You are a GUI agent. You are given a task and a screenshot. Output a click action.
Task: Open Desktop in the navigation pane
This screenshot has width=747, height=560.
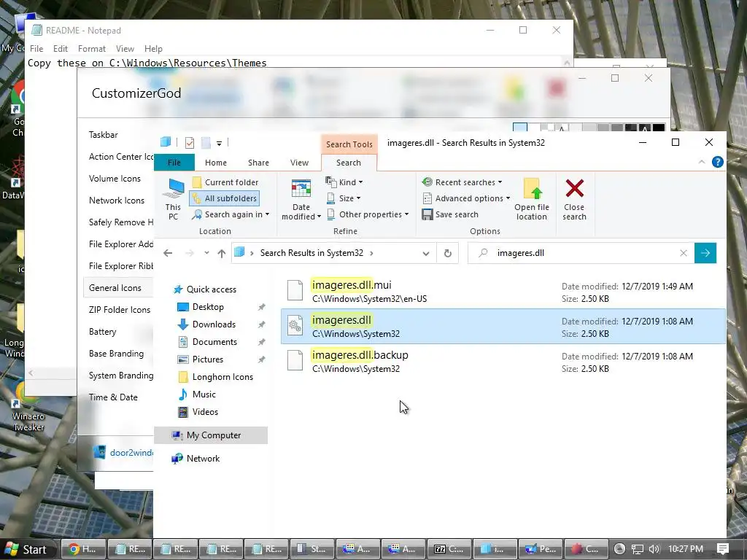[x=208, y=307]
